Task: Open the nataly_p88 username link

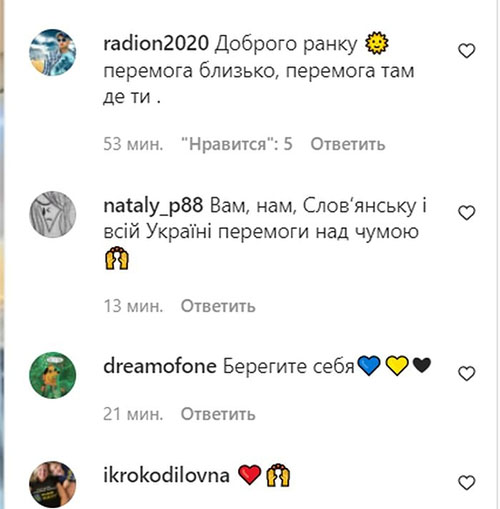Action: [x=153, y=206]
